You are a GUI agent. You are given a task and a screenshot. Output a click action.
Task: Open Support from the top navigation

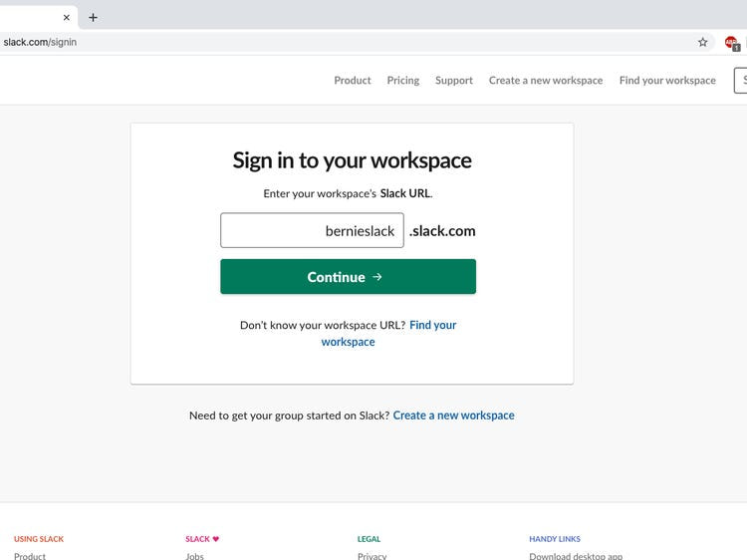tap(453, 81)
